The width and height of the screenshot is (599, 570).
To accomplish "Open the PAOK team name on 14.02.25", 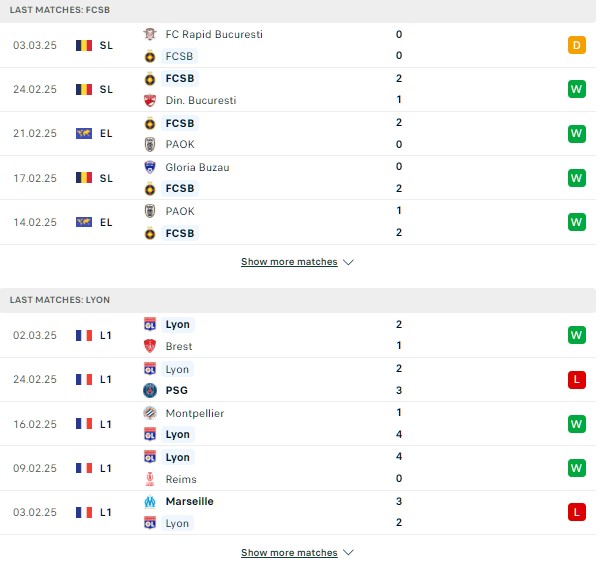I will point(180,211).
